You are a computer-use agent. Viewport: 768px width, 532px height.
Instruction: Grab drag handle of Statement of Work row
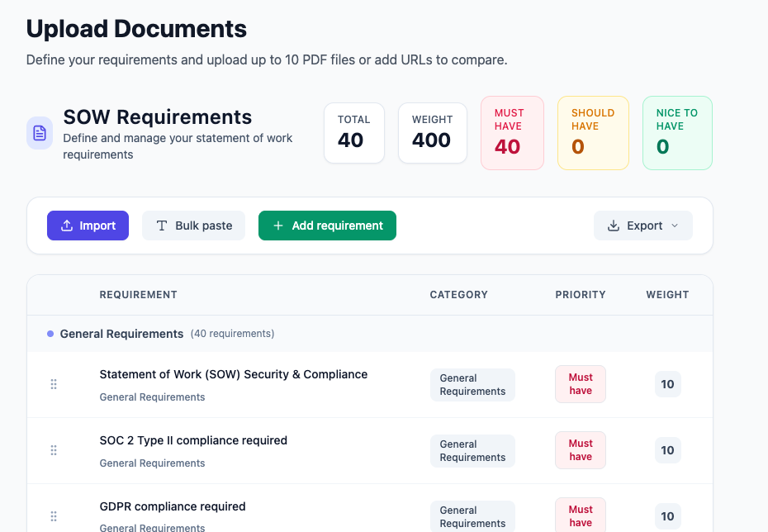tap(54, 384)
